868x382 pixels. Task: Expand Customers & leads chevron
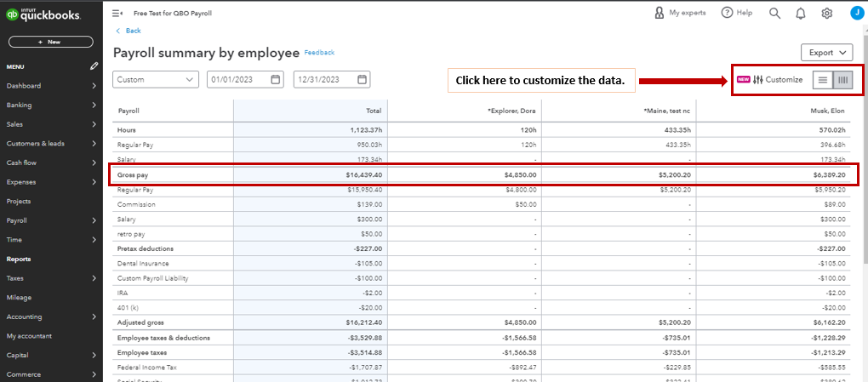94,144
